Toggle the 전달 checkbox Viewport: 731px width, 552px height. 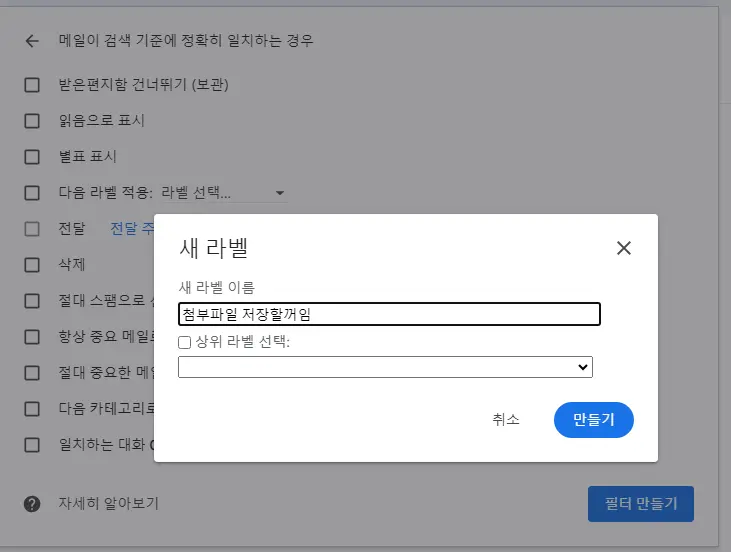pos(32,229)
